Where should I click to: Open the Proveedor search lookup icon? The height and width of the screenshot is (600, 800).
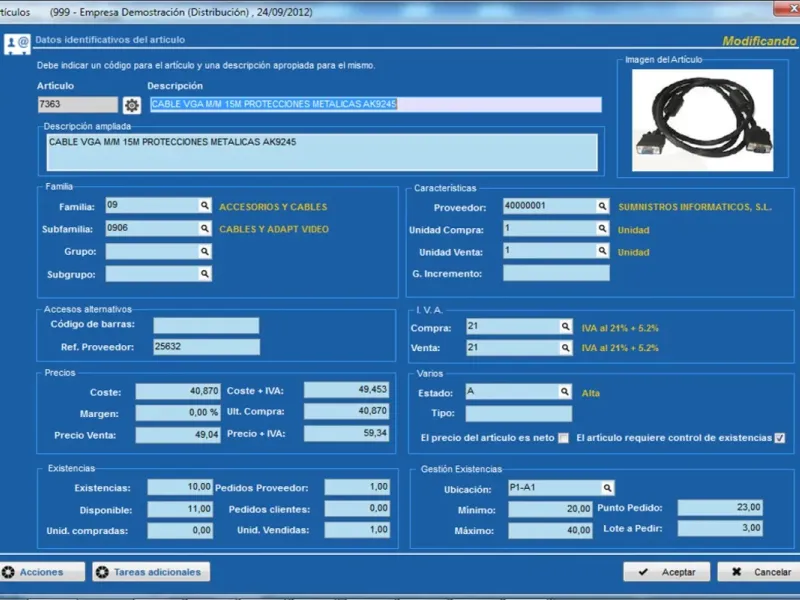[x=602, y=206]
